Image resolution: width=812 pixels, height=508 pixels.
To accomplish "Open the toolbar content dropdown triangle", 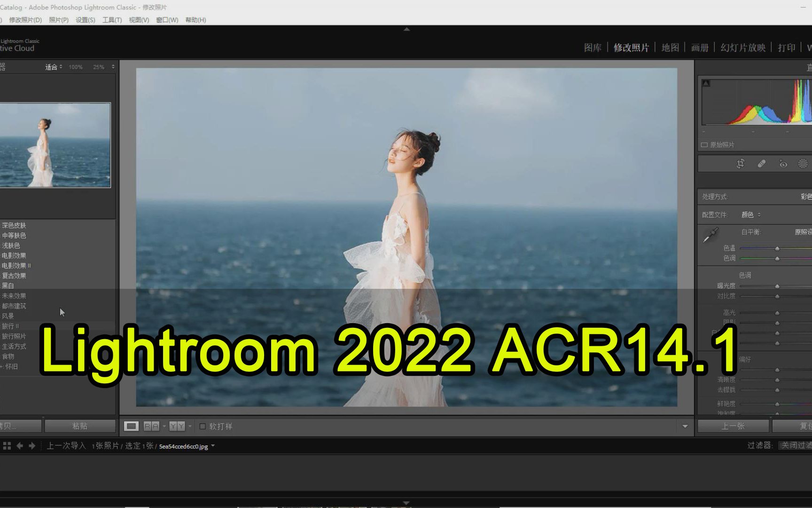I will coord(685,426).
